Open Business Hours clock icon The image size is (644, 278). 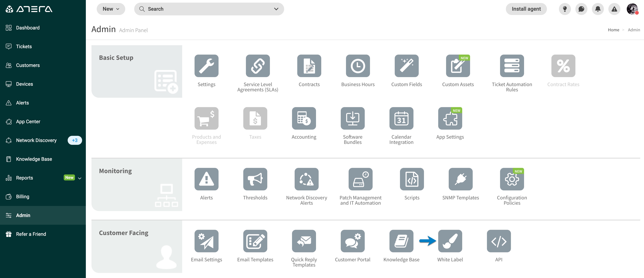(358, 66)
